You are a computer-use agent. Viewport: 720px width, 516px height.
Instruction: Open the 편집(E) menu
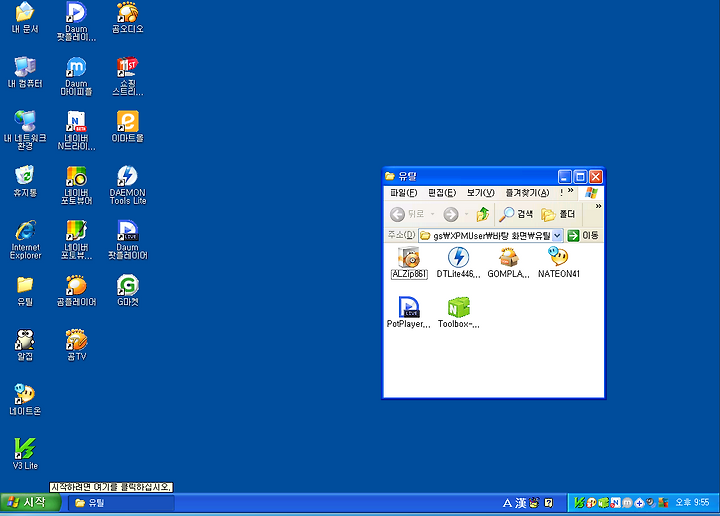pyautogui.click(x=442, y=193)
